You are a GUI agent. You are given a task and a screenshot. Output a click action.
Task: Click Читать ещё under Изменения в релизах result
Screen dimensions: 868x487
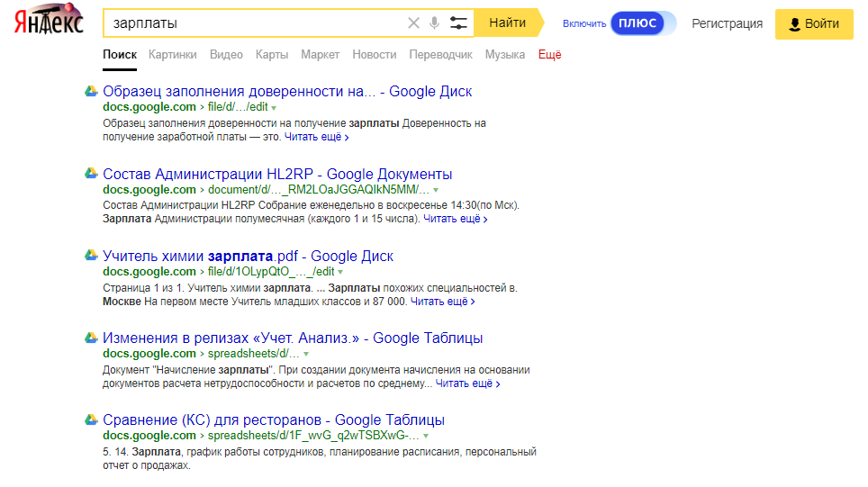(x=468, y=383)
